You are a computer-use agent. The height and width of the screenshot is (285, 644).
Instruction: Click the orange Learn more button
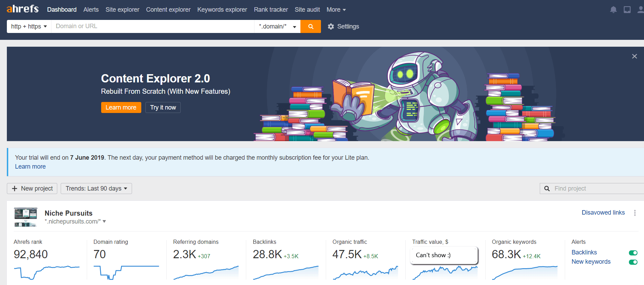(x=121, y=107)
